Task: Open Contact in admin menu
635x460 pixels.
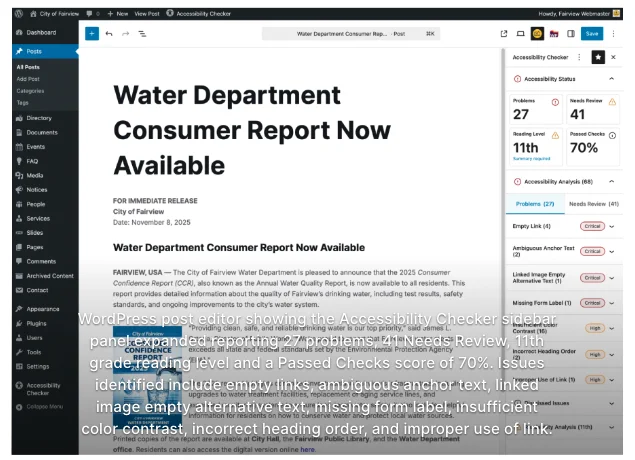Action: [x=45, y=290]
